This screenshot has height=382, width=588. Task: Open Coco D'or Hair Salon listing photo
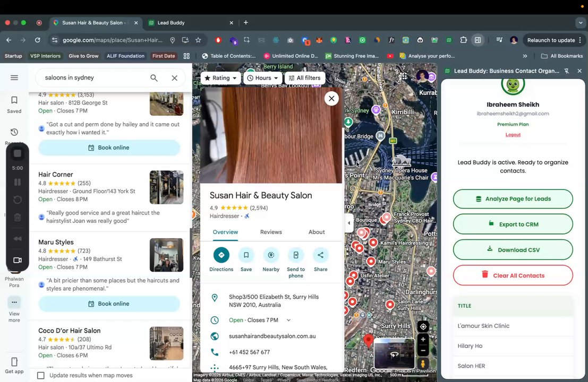click(166, 343)
